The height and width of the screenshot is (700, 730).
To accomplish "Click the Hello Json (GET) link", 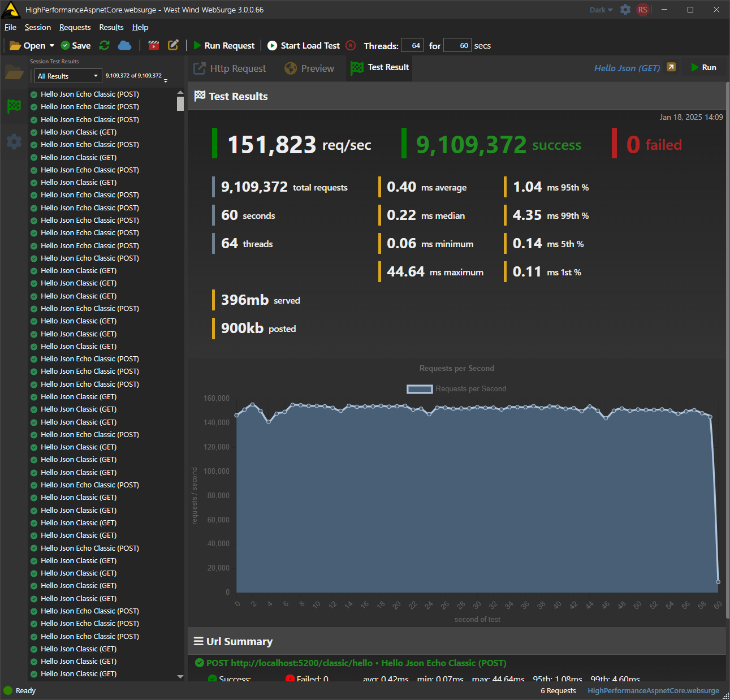I will pyautogui.click(x=627, y=68).
